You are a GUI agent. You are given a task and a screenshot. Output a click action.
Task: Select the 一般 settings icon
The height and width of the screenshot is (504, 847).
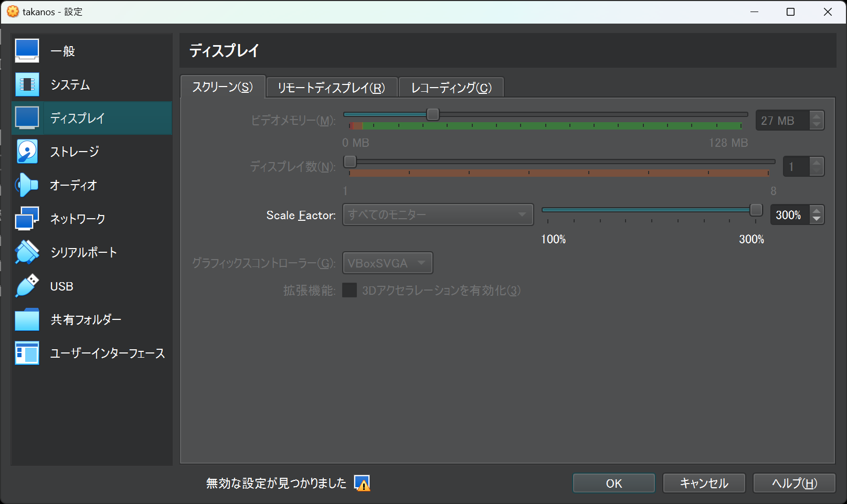tap(27, 50)
